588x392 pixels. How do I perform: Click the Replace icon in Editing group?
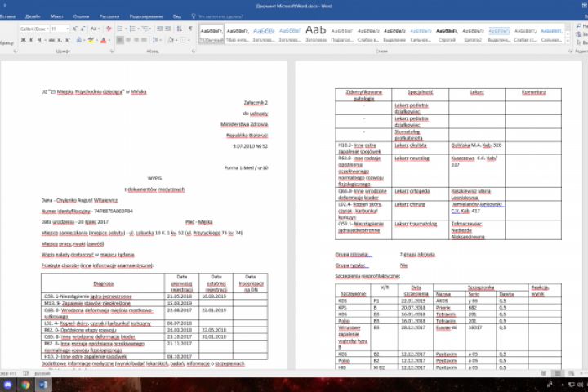pyautogui.click(x=580, y=34)
